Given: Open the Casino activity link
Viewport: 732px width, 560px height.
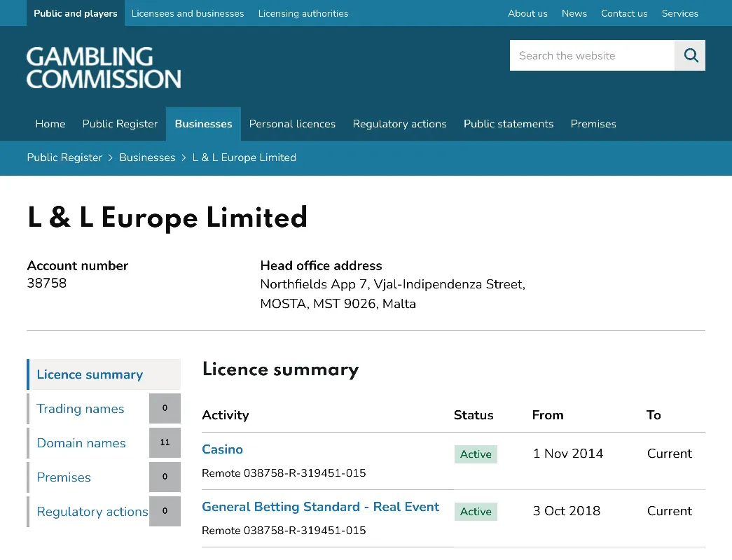Looking at the screenshot, I should coord(222,449).
